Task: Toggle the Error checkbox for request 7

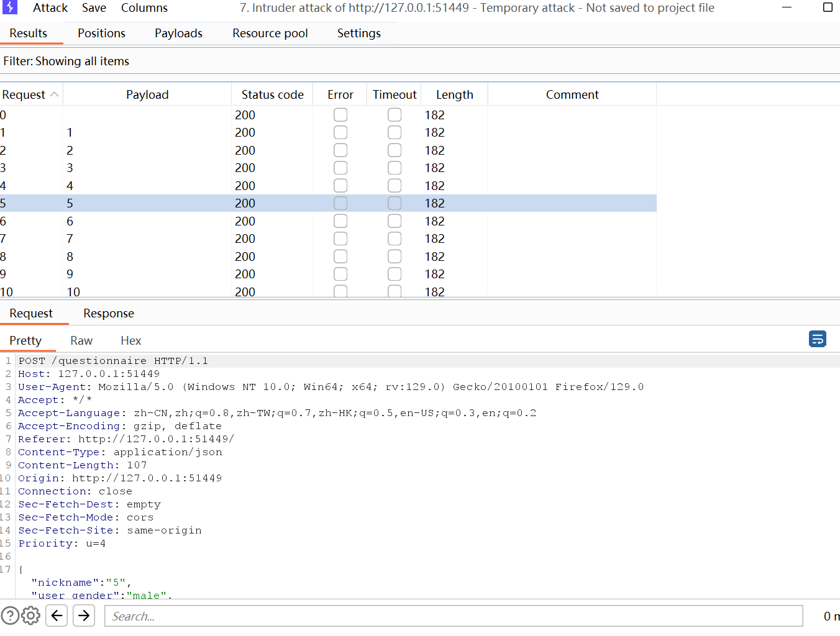Action: (340, 238)
